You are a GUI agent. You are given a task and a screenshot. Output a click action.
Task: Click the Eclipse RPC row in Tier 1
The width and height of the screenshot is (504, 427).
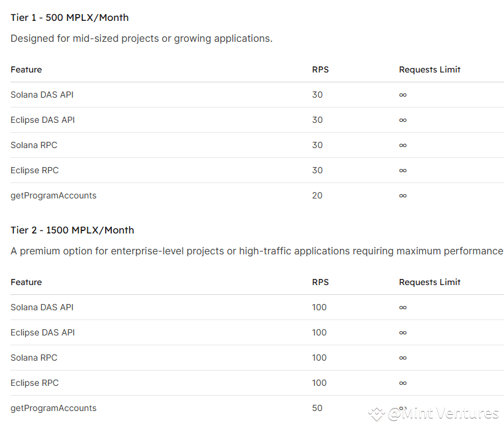pyautogui.click(x=34, y=170)
